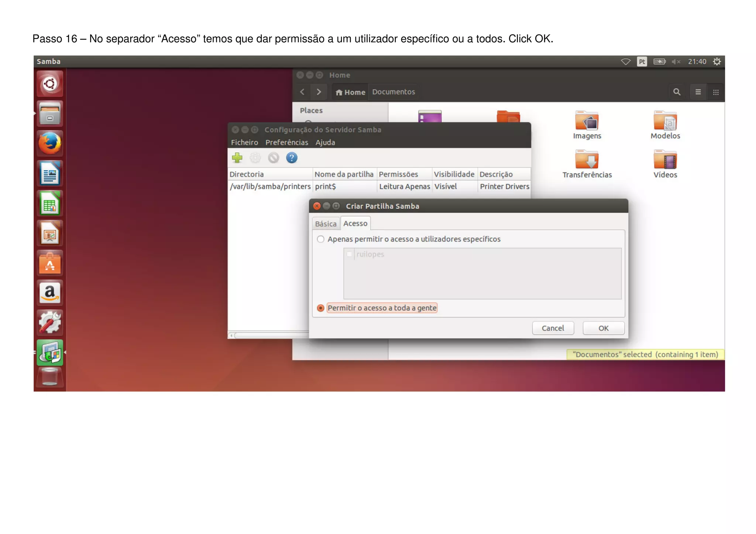Click the 'Leitura Apenas' permissions cell
The image size is (756, 534).
coord(405,187)
